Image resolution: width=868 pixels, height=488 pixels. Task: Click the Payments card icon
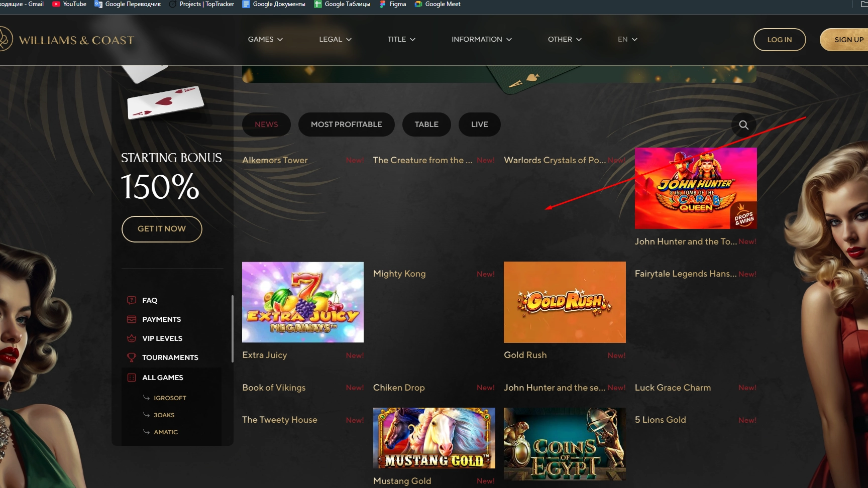point(132,319)
